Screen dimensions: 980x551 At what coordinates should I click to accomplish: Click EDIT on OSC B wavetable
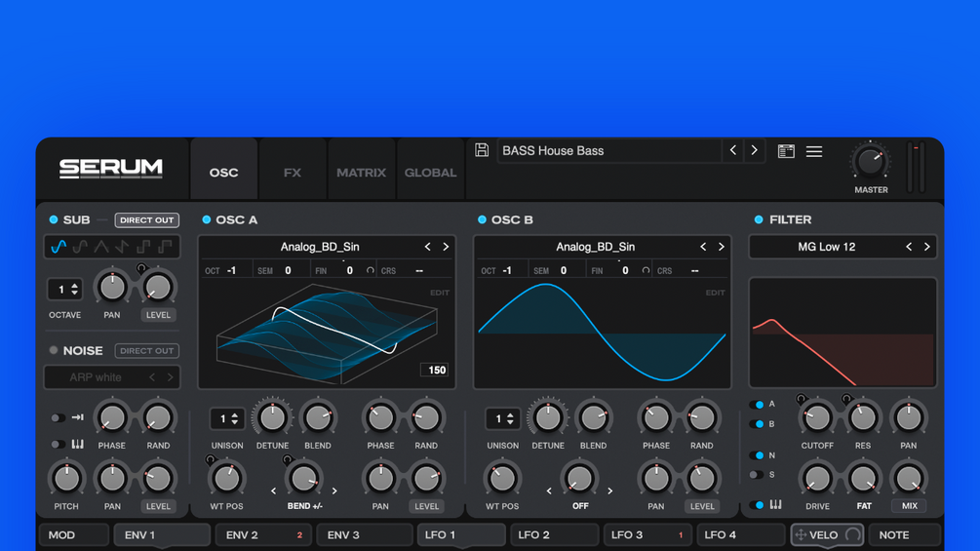coord(715,293)
